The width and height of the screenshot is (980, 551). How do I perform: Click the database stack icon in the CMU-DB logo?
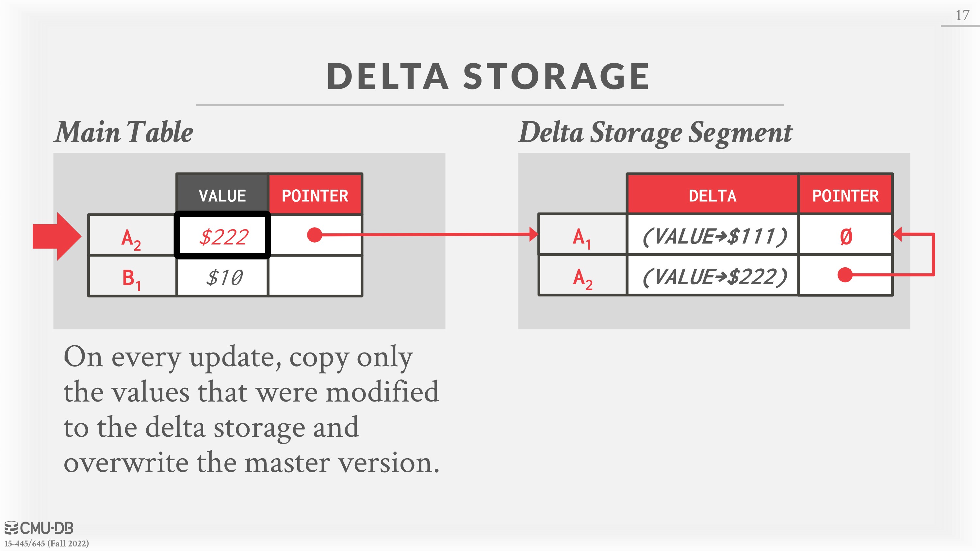[11, 528]
